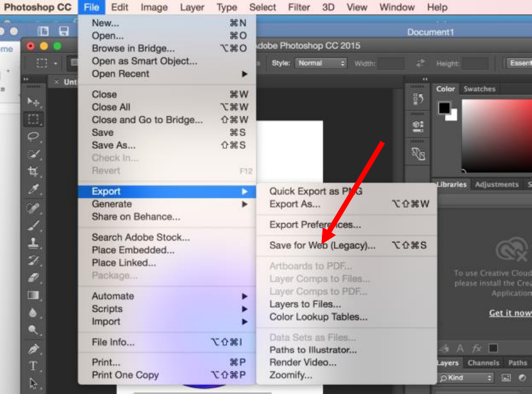Choose Save As... in File menu
This screenshot has height=394, width=532.
coord(167,145)
